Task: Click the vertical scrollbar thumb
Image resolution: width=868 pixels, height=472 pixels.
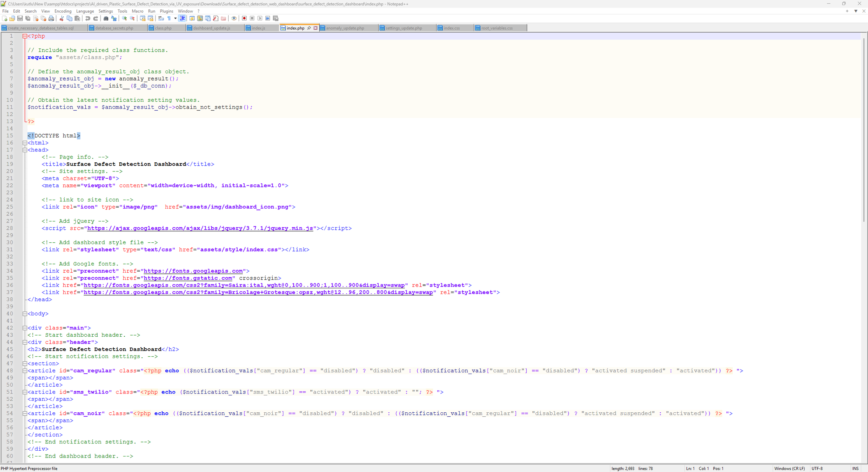Action: point(864,129)
